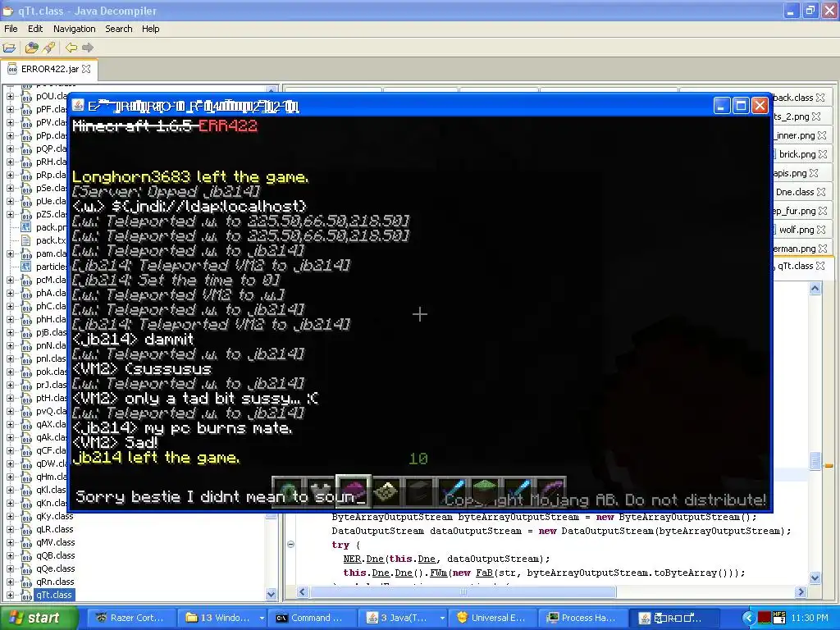Expand the qQB.class tree node

coord(10,555)
